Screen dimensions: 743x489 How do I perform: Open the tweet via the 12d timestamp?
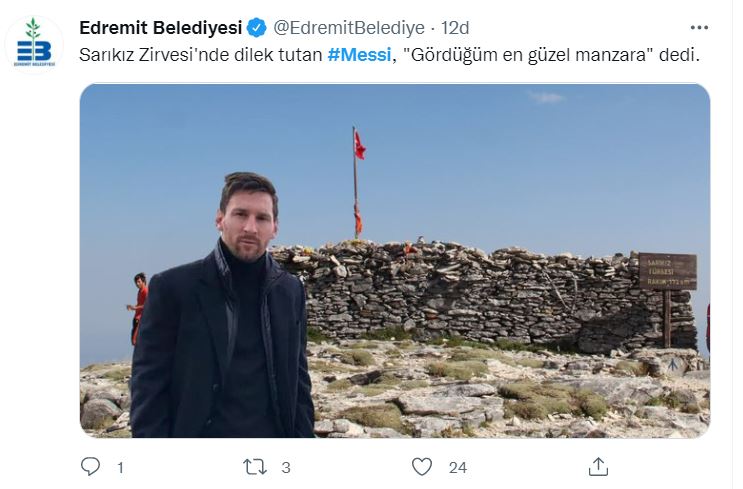pyautogui.click(x=455, y=28)
